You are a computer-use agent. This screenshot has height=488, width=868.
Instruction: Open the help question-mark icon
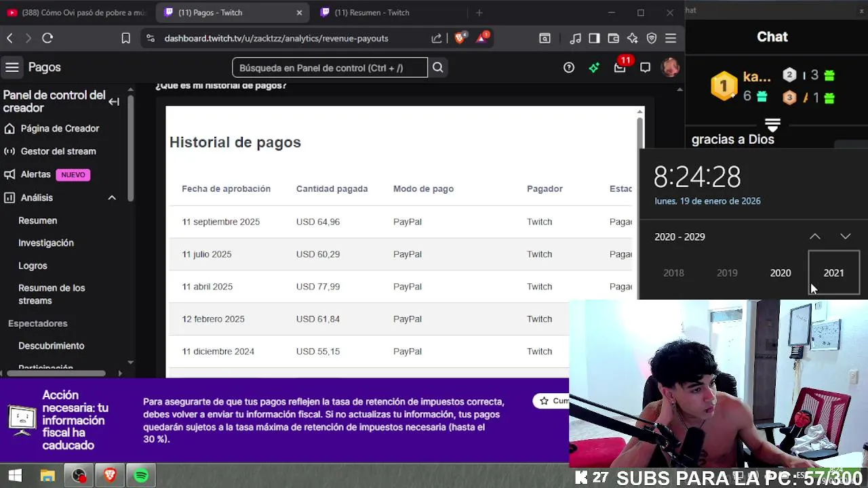coord(569,67)
